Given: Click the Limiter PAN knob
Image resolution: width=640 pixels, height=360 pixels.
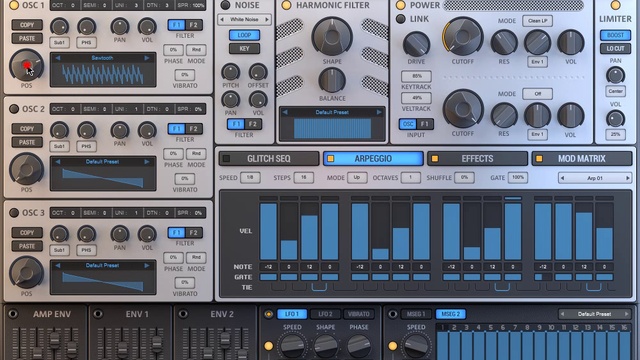Looking at the screenshot, I should [x=615, y=75].
